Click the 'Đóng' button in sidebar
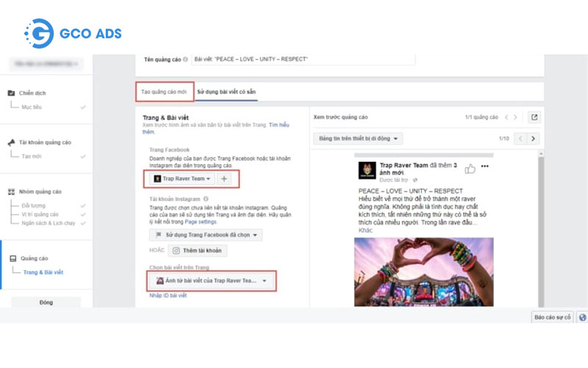The height and width of the screenshot is (368, 588). point(46,302)
